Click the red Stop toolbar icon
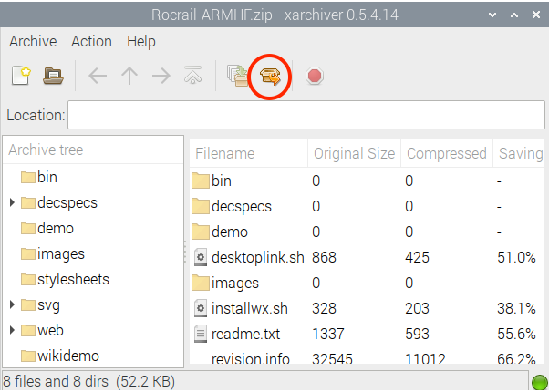 (315, 77)
